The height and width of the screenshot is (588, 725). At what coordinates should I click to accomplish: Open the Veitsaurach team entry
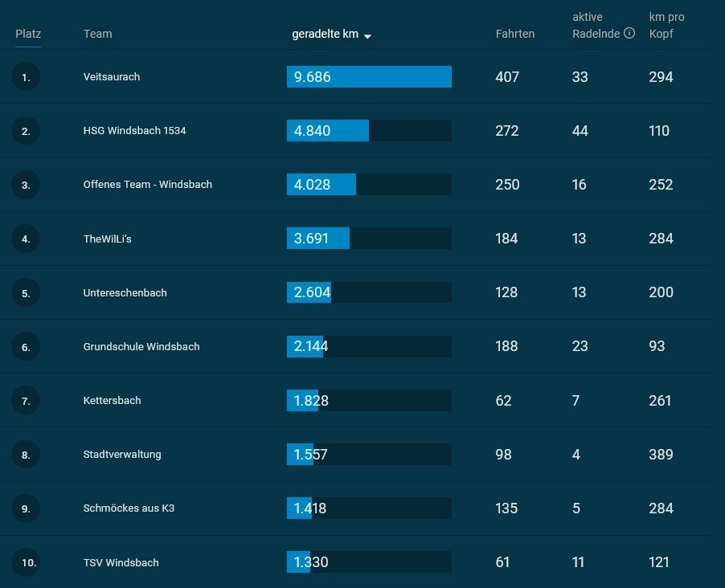(x=112, y=77)
